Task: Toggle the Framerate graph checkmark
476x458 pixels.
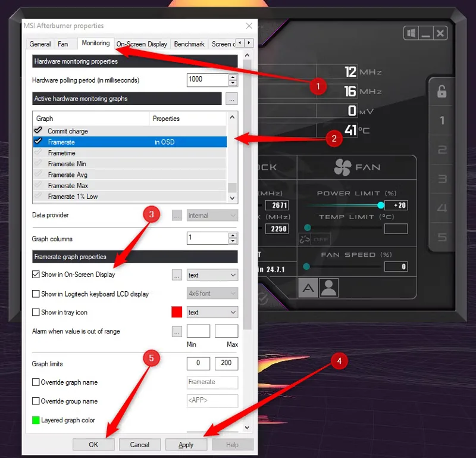Action: tap(38, 141)
